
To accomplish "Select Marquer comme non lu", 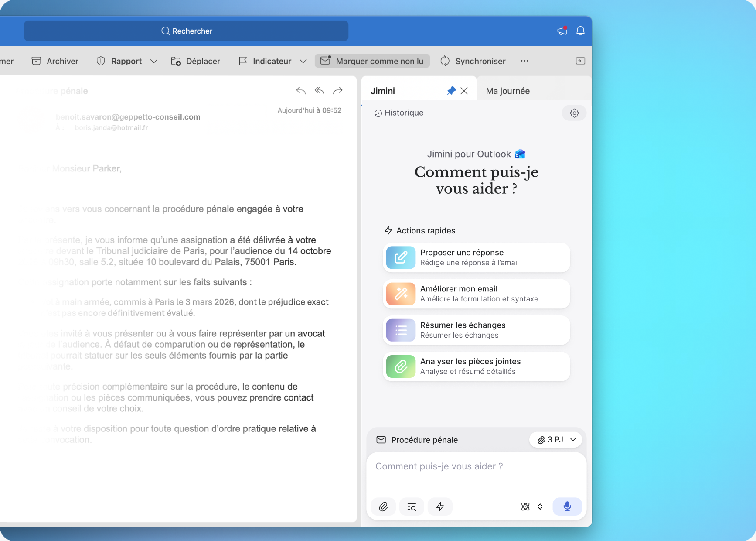I will [372, 61].
